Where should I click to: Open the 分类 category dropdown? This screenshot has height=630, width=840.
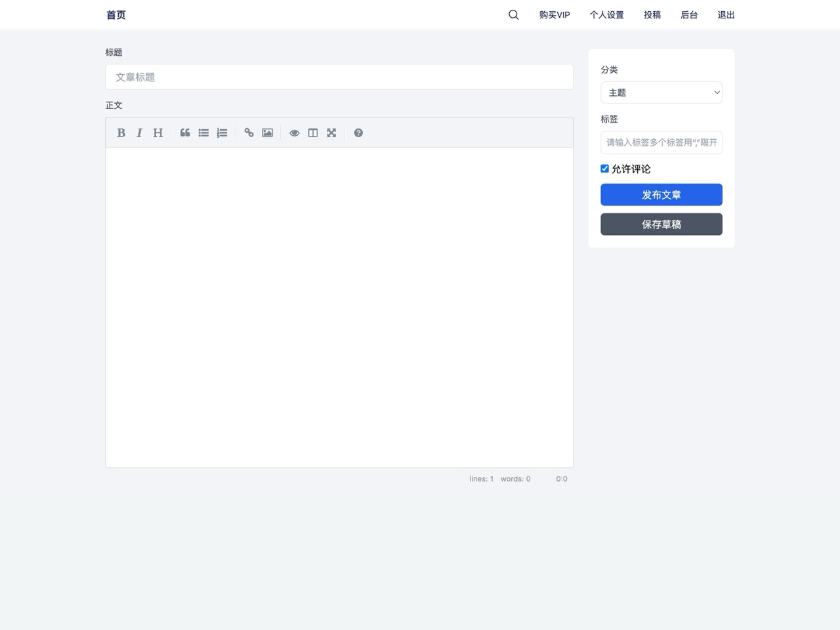click(661, 93)
